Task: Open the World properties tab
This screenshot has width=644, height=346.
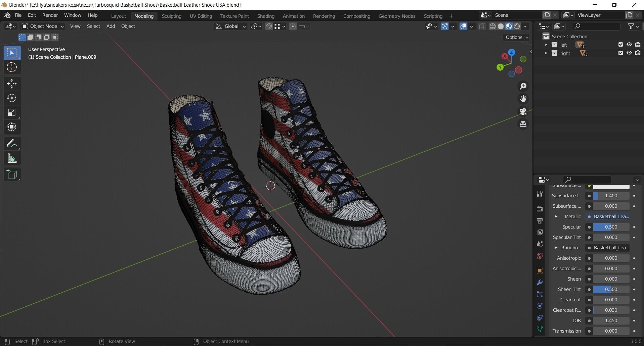Action: pyautogui.click(x=540, y=256)
